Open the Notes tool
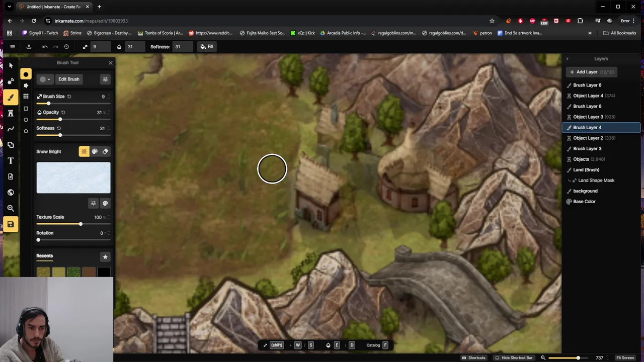This screenshot has width=644, height=362. click(11, 176)
